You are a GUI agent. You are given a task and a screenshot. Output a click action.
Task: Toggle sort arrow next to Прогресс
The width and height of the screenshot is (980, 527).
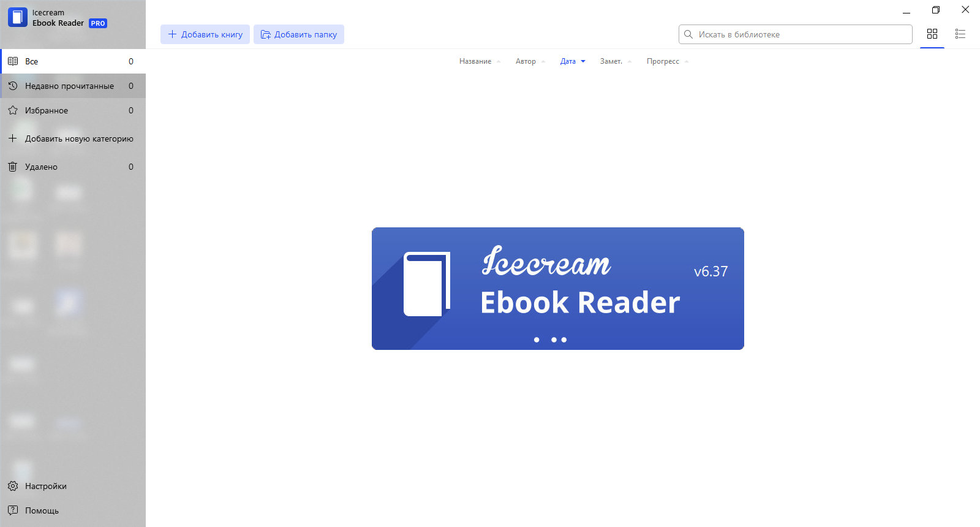687,61
